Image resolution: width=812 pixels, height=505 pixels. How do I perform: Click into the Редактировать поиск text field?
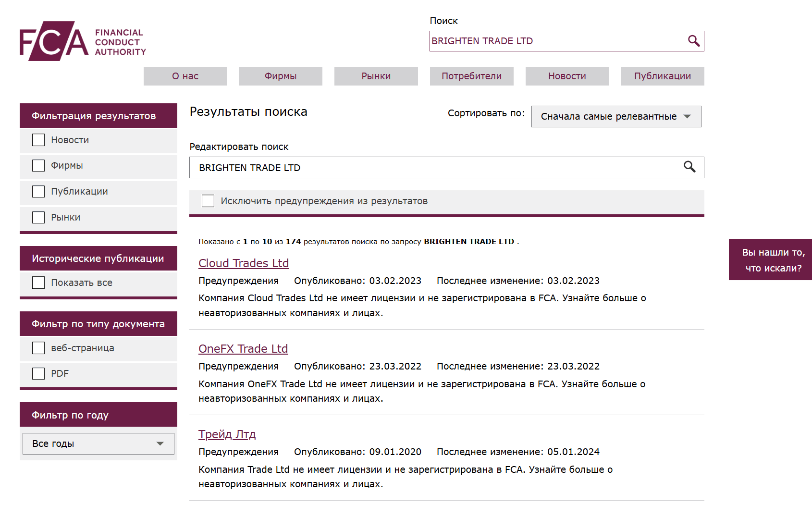point(432,168)
